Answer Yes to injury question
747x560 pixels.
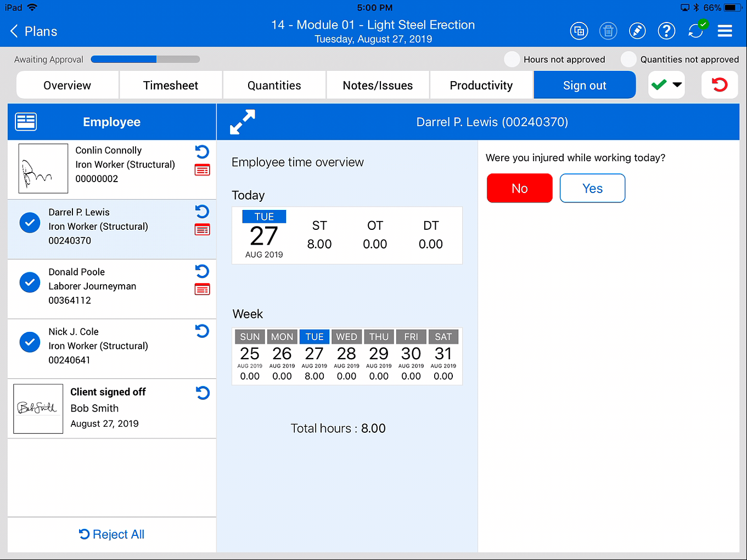click(x=593, y=188)
